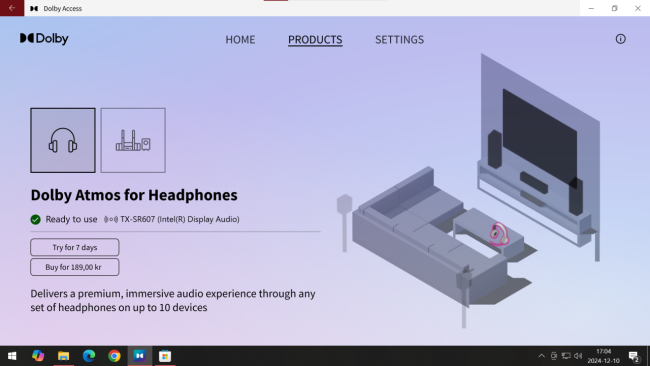The image size is (650, 366).
Task: Open the info icon in top right
Action: 621,39
